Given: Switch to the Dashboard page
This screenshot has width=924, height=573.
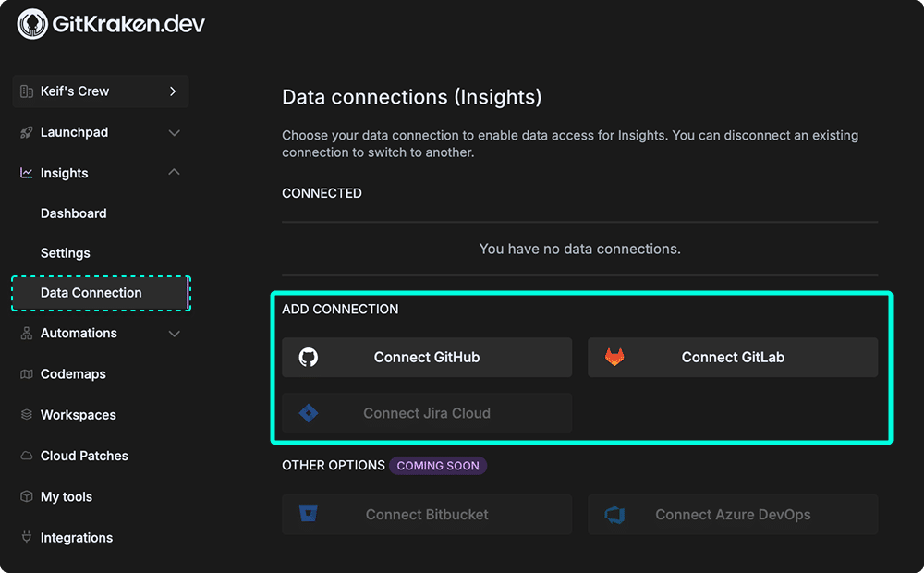Looking at the screenshot, I should tap(73, 213).
